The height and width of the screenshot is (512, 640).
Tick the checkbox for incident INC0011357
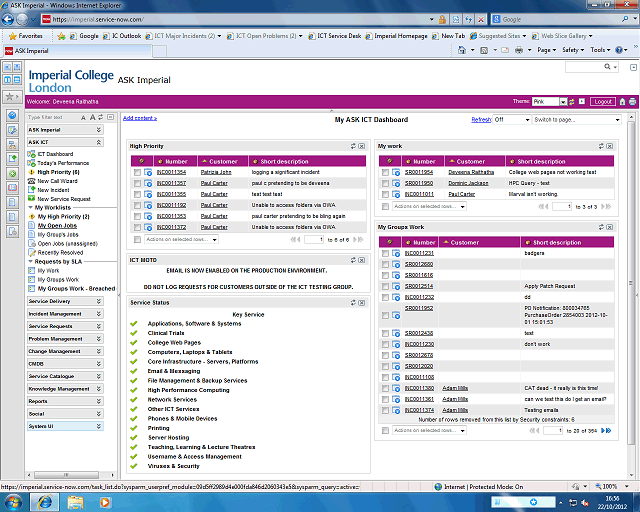point(137,183)
